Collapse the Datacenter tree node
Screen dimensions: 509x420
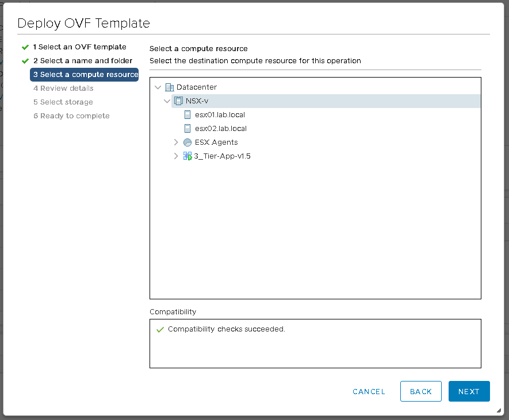(x=158, y=87)
